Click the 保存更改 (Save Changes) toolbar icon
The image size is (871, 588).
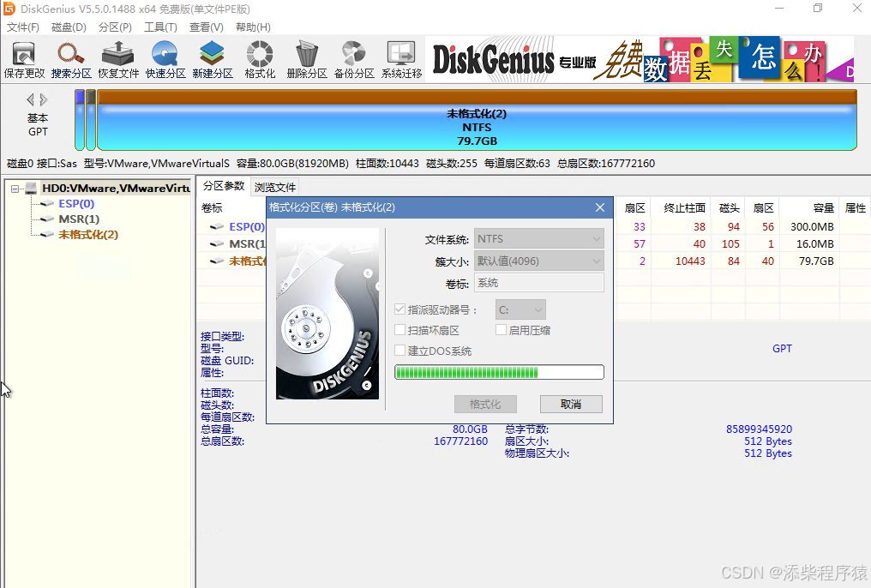pyautogui.click(x=24, y=59)
